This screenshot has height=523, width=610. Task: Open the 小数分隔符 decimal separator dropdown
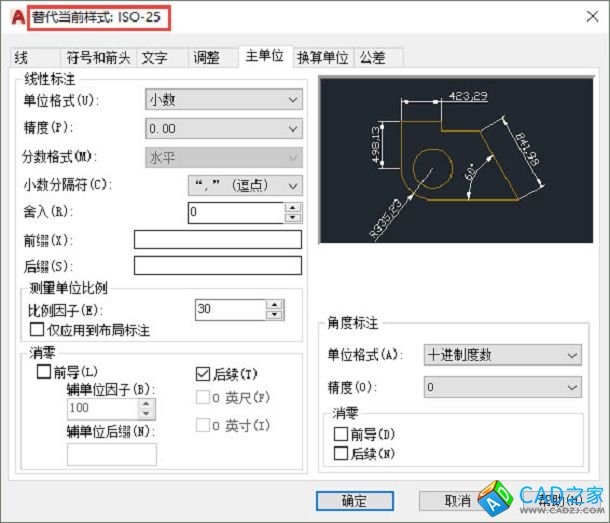[245, 185]
